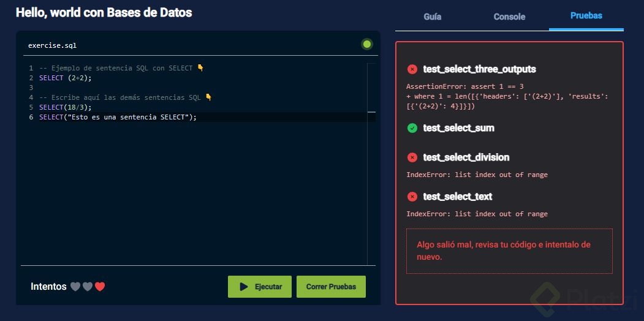This screenshot has height=321, width=644.
Task: Click the red heart in Intentos
Action: [100, 287]
